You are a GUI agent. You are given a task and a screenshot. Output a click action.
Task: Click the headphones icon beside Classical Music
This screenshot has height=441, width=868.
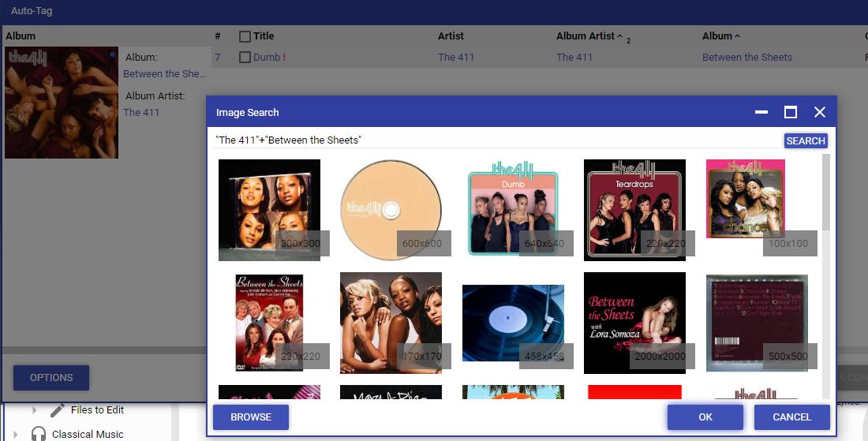pos(39,434)
